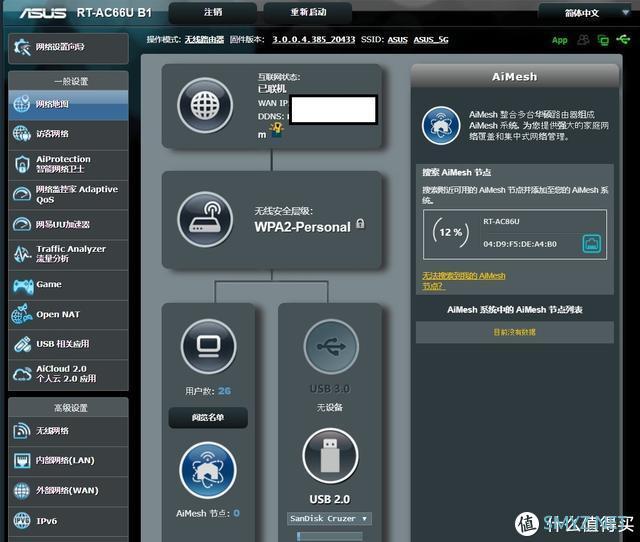This screenshot has width=640, height=542.
Task: Select 网络地图 in sidebar
Action: pyautogui.click(x=68, y=104)
